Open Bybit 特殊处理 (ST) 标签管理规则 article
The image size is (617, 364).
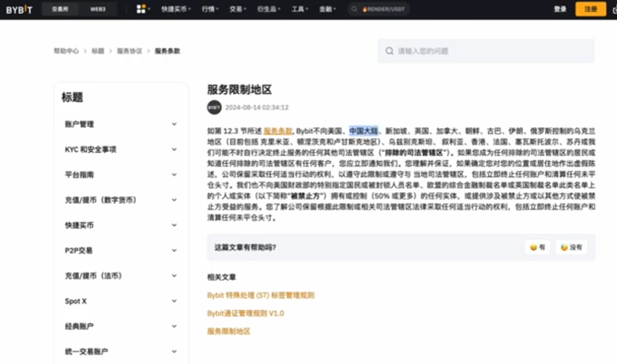(x=260, y=295)
